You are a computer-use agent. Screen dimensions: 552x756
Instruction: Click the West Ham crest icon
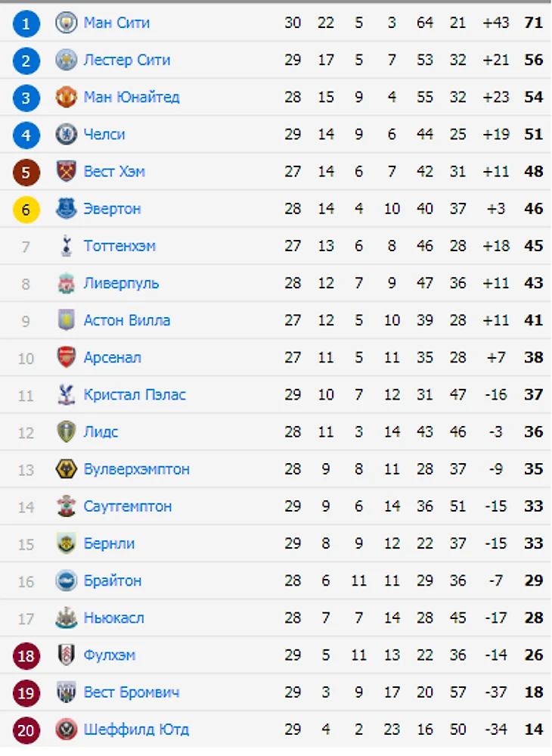coord(67,171)
